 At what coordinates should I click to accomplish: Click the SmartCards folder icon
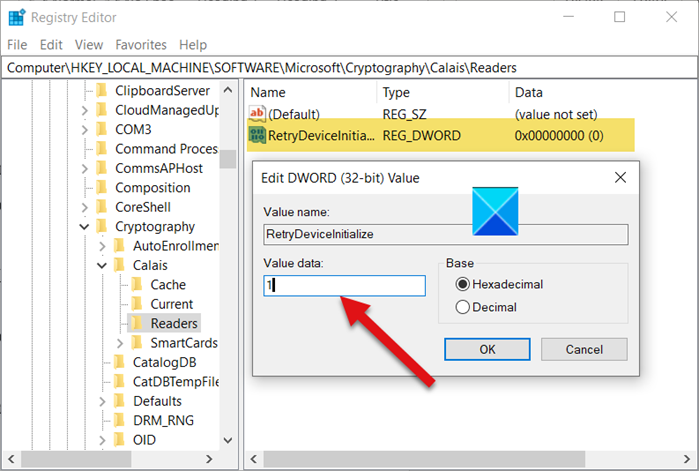pyautogui.click(x=137, y=343)
